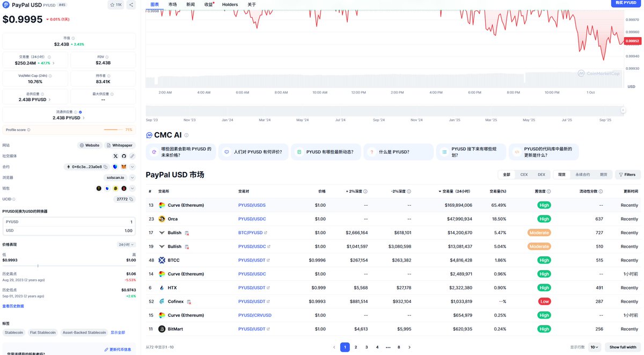The height and width of the screenshot is (355, 644).
Task: Click the 购买 PYUSD button
Action: point(626,3)
